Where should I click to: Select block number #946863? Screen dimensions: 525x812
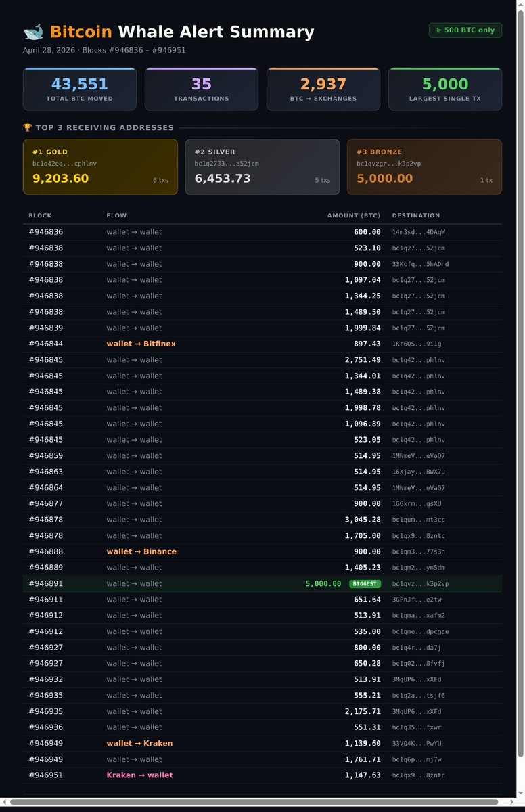(46, 472)
